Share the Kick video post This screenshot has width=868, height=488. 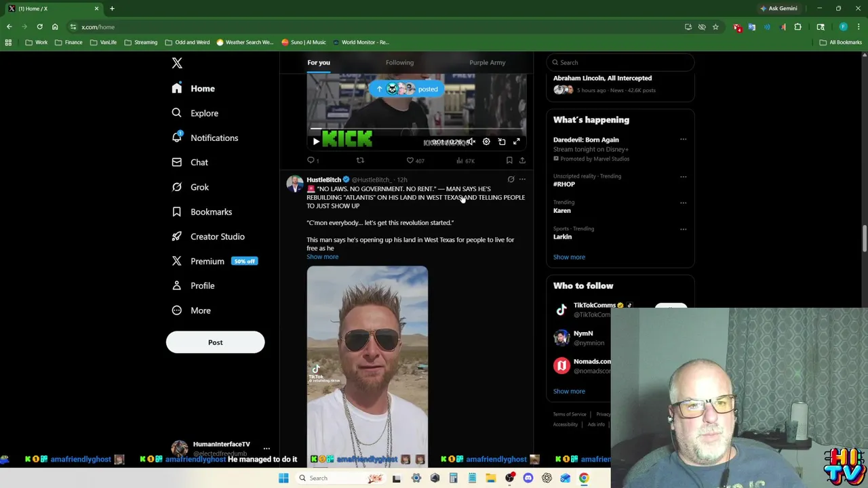(522, 161)
